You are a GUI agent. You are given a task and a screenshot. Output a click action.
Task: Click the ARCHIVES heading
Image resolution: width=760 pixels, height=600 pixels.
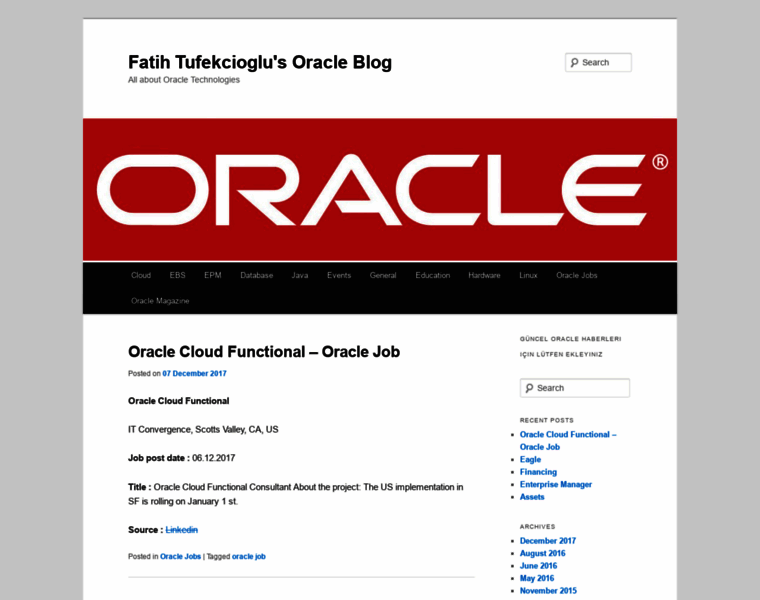click(x=538, y=526)
